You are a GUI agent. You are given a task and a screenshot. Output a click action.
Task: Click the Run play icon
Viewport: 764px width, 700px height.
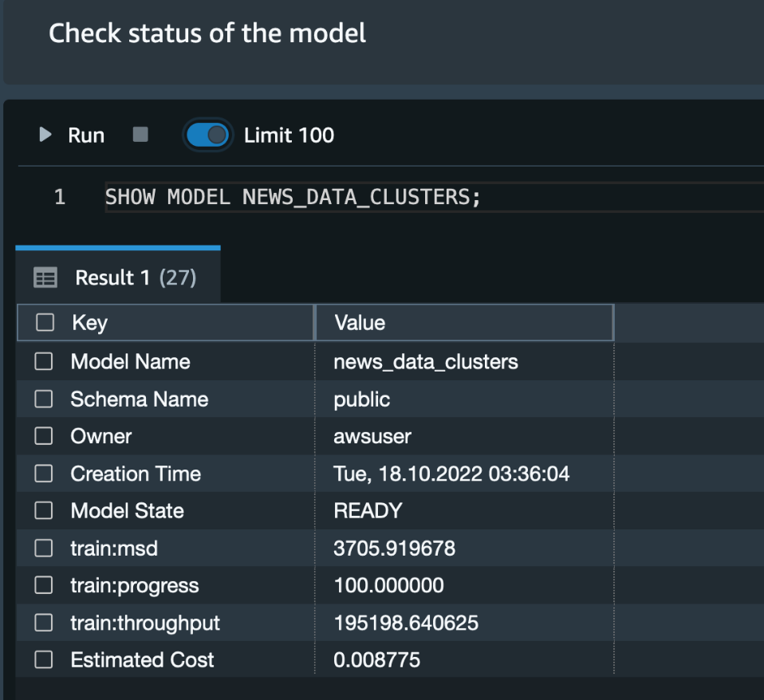tap(45, 135)
